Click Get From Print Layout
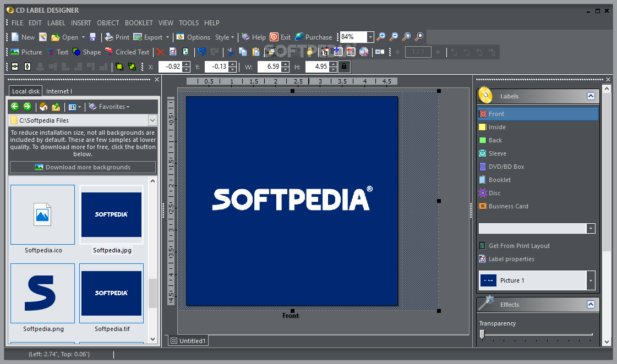 click(515, 246)
